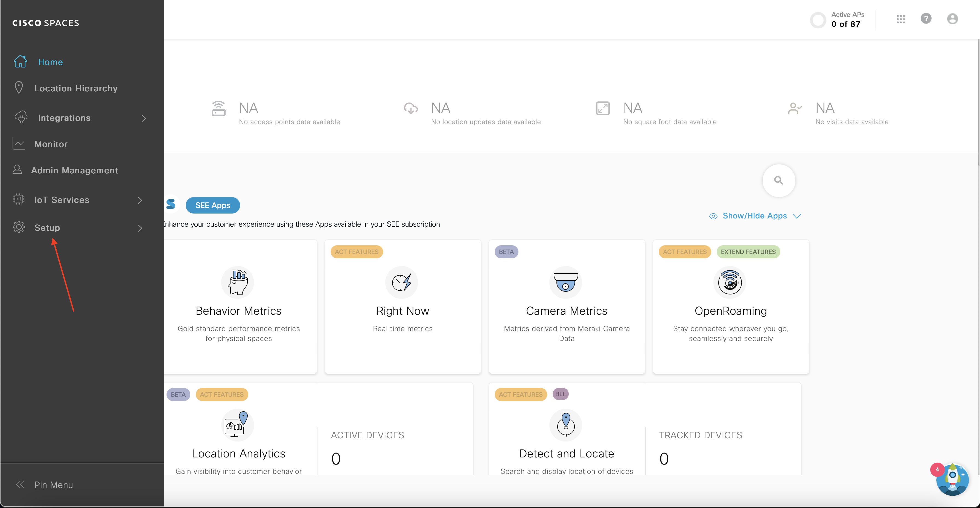
Task: Click the Show/Hide Apps link
Action: [754, 216]
